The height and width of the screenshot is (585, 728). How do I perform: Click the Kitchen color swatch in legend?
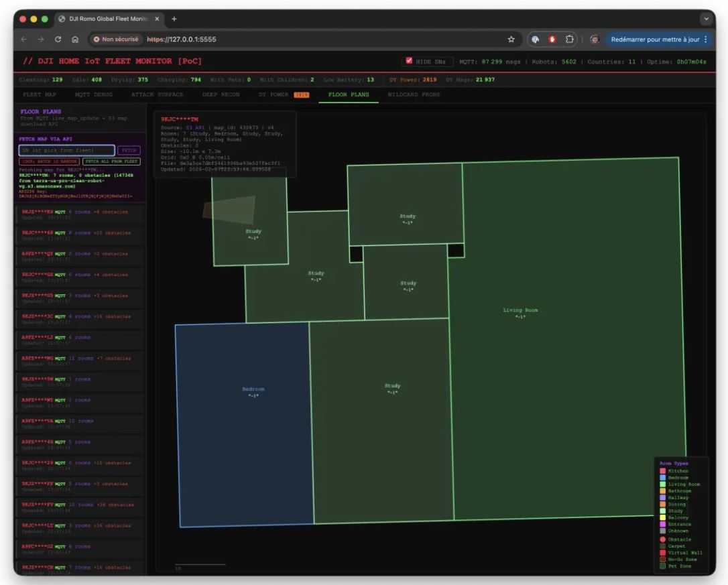pos(663,471)
